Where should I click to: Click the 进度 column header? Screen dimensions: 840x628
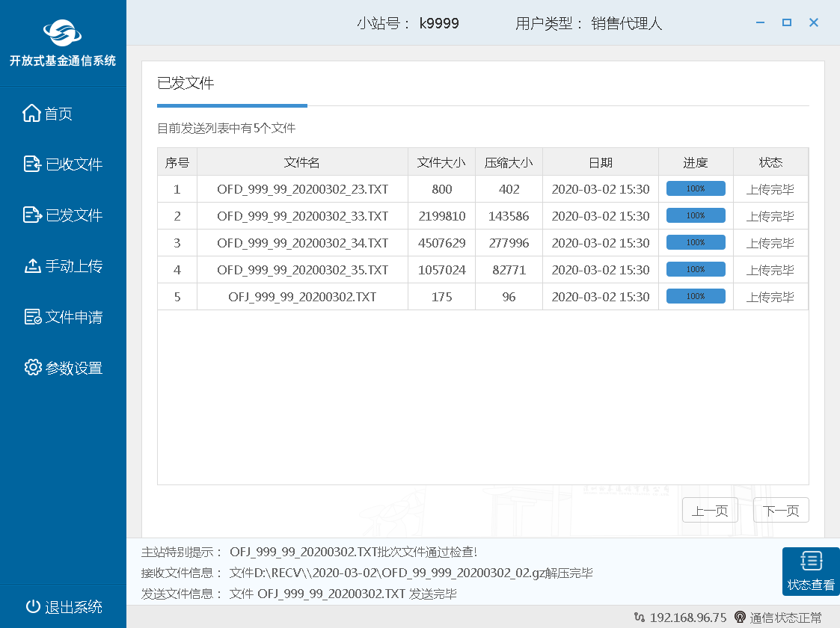click(x=696, y=162)
